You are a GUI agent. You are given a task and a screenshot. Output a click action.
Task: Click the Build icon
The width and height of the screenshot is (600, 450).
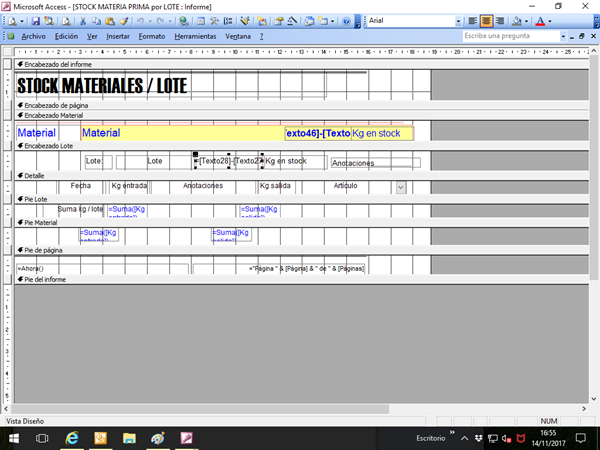pyautogui.click(x=292, y=21)
